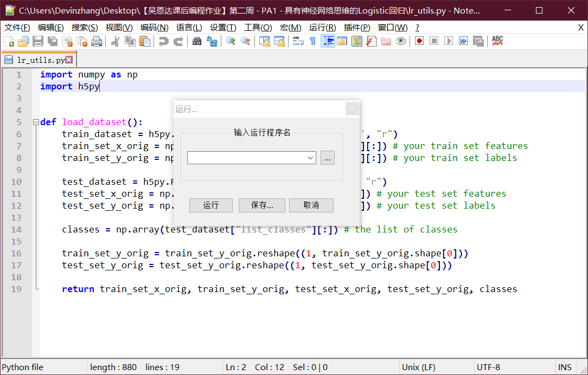Stop macro recording square icon
The image size is (588, 375).
click(x=434, y=41)
